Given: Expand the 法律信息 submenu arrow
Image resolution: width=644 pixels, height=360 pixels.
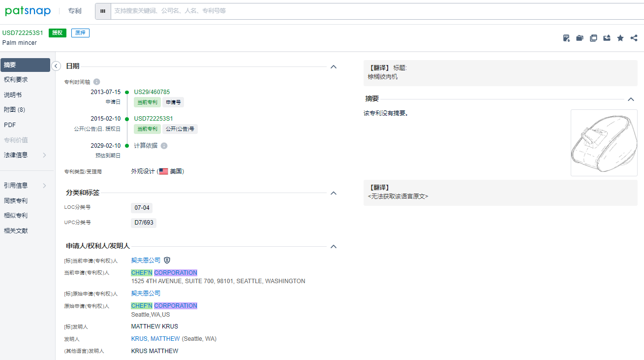Looking at the screenshot, I should 44,155.
